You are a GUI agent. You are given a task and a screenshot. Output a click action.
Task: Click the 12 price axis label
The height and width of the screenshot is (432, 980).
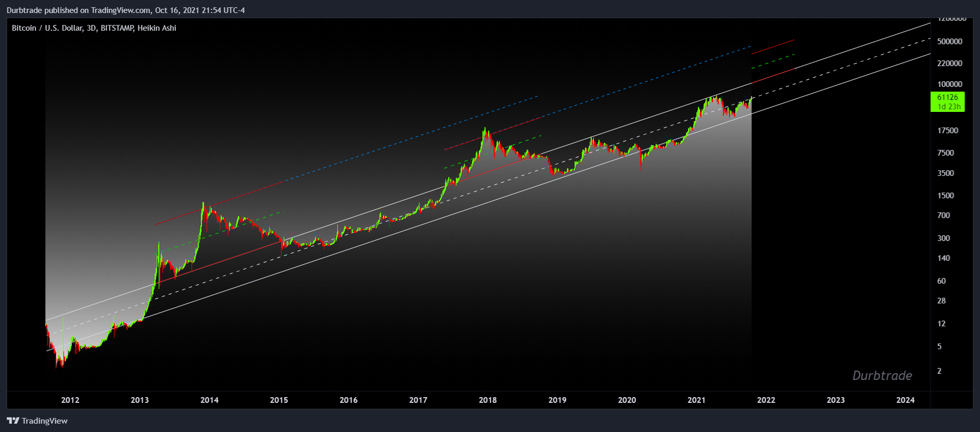click(941, 324)
